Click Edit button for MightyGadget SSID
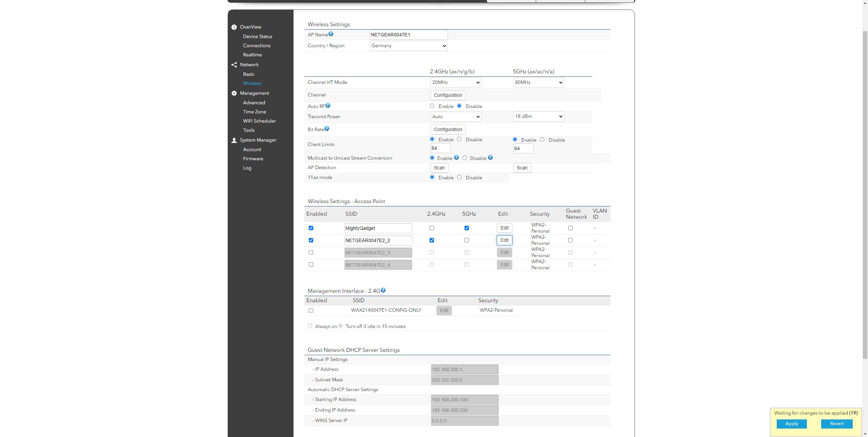868x437 pixels. click(504, 228)
